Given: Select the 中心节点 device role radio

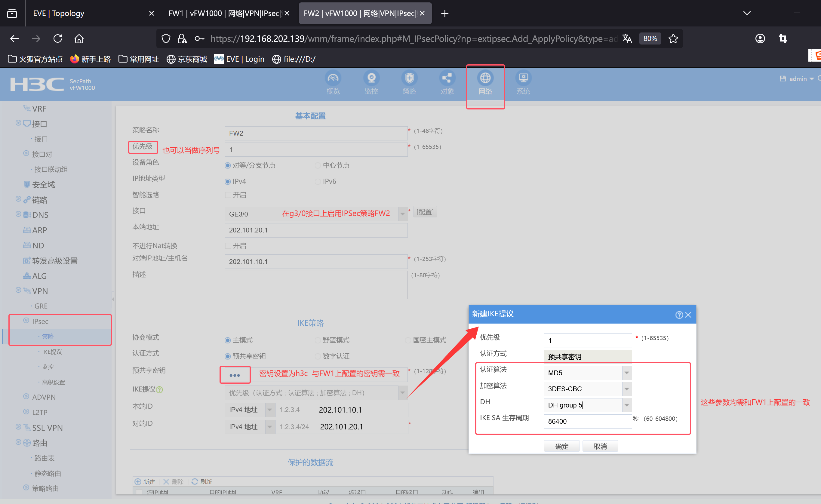Looking at the screenshot, I should (x=318, y=165).
